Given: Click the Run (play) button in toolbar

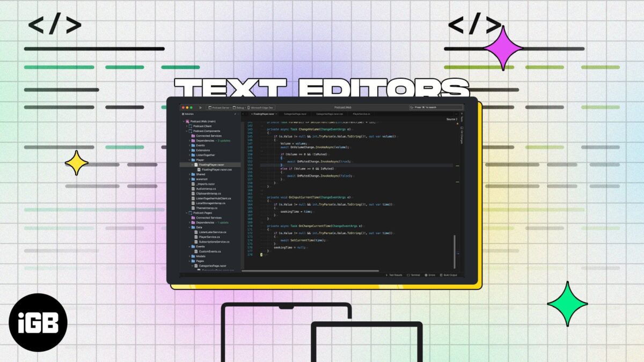Looking at the screenshot, I should tap(201, 107).
